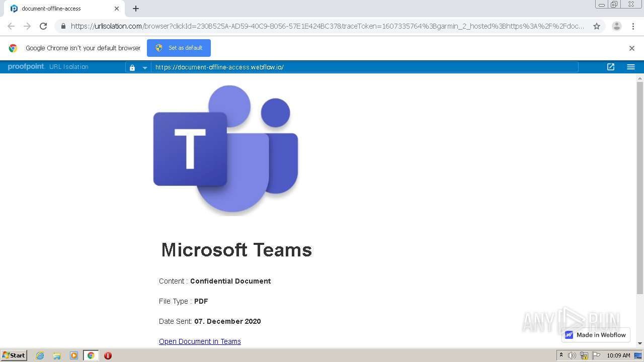Screen dimensions: 644x362
Task: Go back to the previous page
Action: click(x=11, y=26)
